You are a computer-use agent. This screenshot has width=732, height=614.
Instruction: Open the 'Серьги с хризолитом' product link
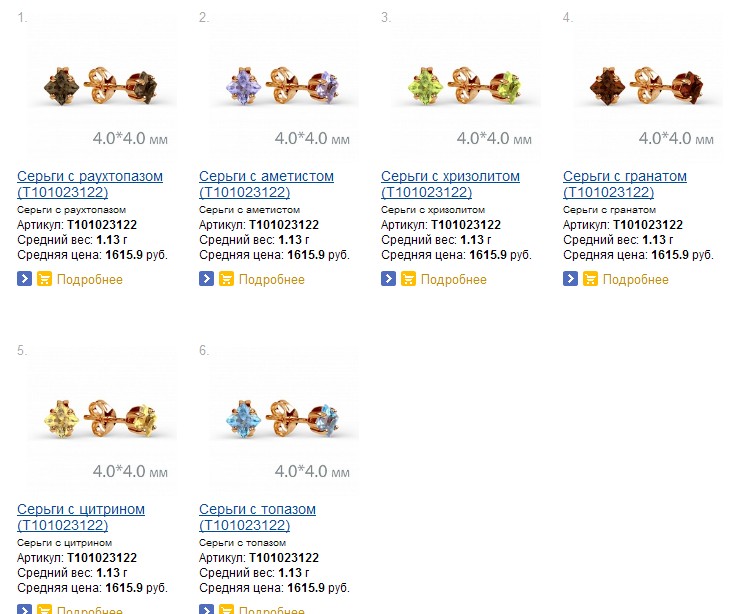[x=450, y=177]
